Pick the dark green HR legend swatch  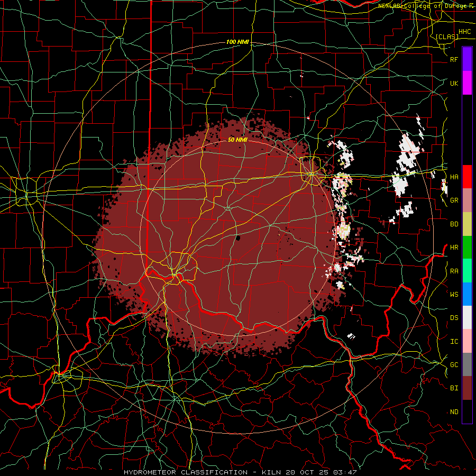click(467, 248)
